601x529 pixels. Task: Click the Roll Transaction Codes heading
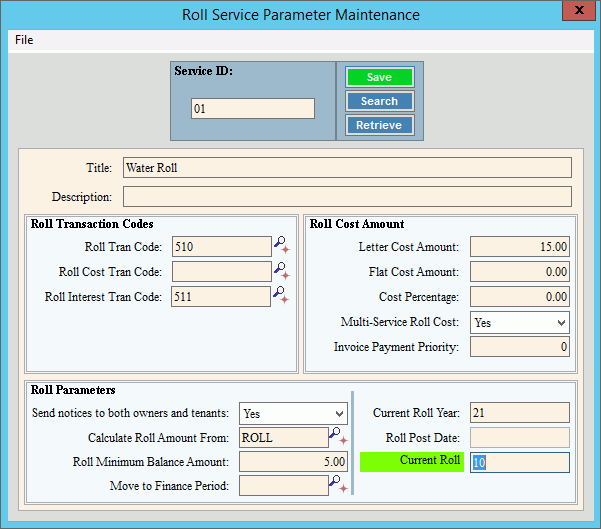click(92, 224)
